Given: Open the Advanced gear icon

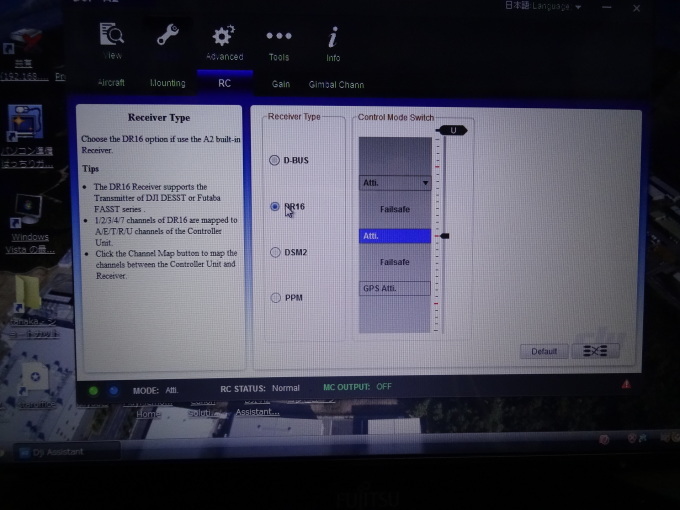Looking at the screenshot, I should [x=224, y=36].
